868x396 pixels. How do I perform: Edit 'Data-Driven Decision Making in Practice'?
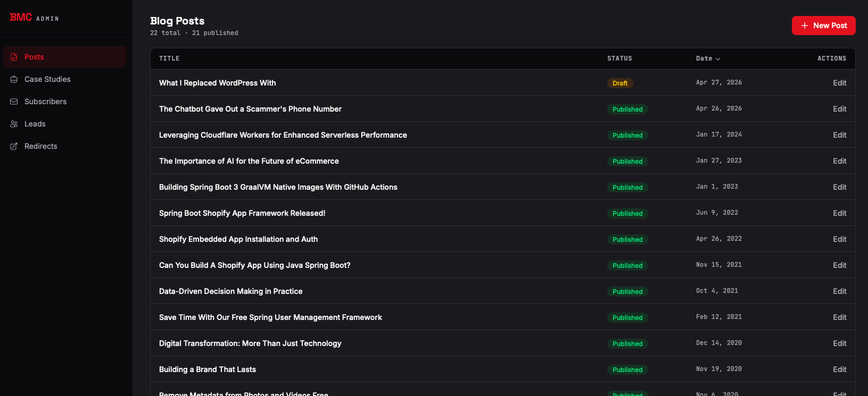point(839,291)
